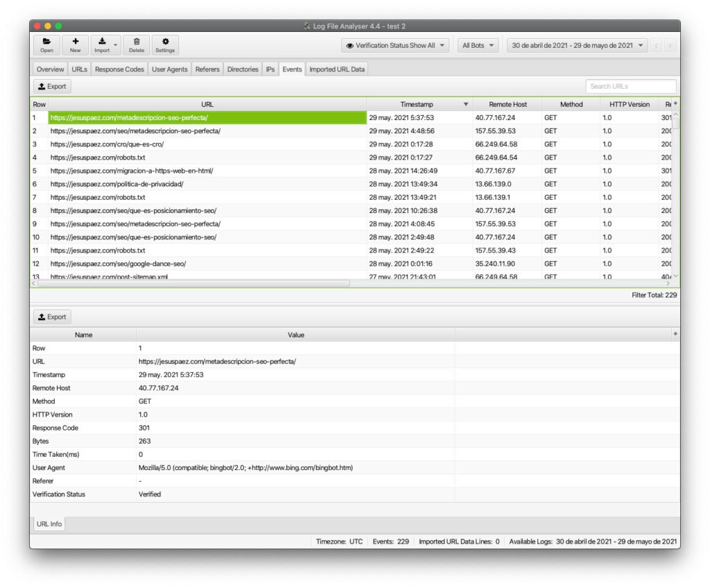The width and height of the screenshot is (710, 588).
Task: Click remote host 13.66.139.0
Action: tap(493, 184)
